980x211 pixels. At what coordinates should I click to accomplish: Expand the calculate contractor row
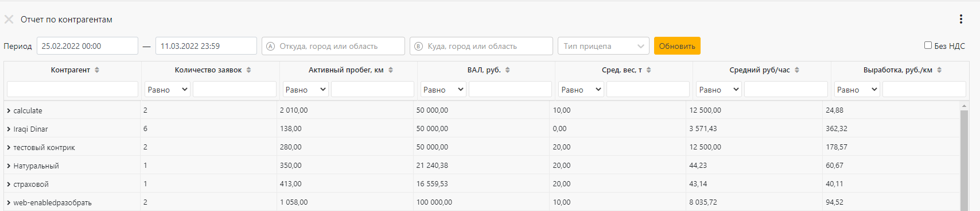(9, 110)
